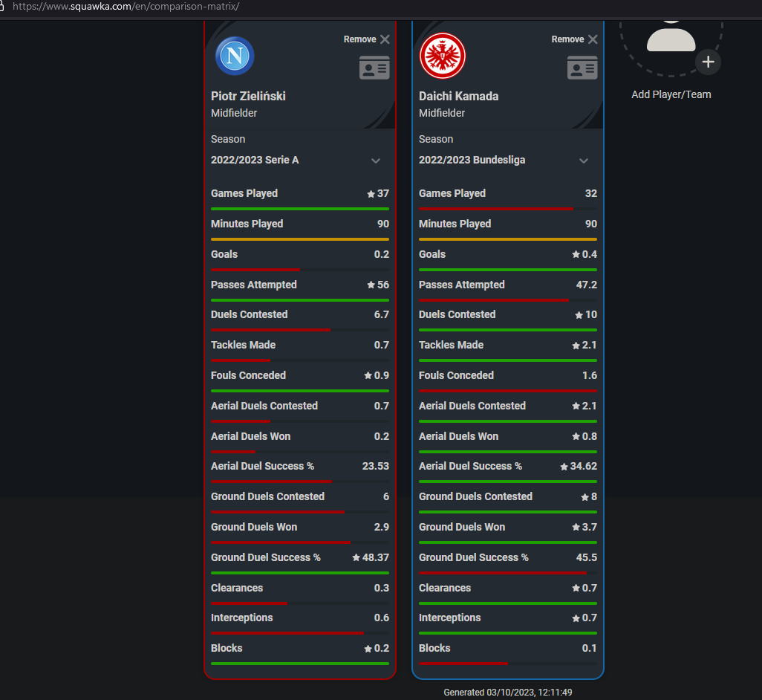Image resolution: width=762 pixels, height=700 pixels.
Task: Click the star beside Kamada's Tackles Made 2.1
Action: pos(576,346)
